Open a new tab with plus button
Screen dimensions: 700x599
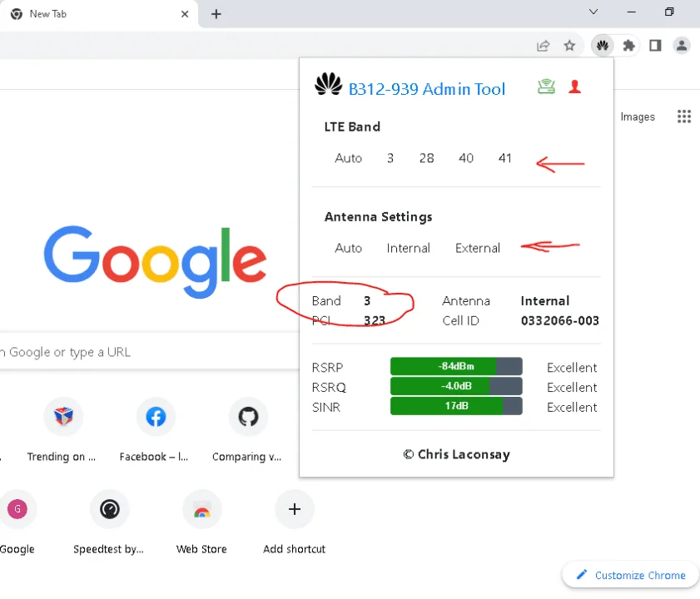pos(216,14)
